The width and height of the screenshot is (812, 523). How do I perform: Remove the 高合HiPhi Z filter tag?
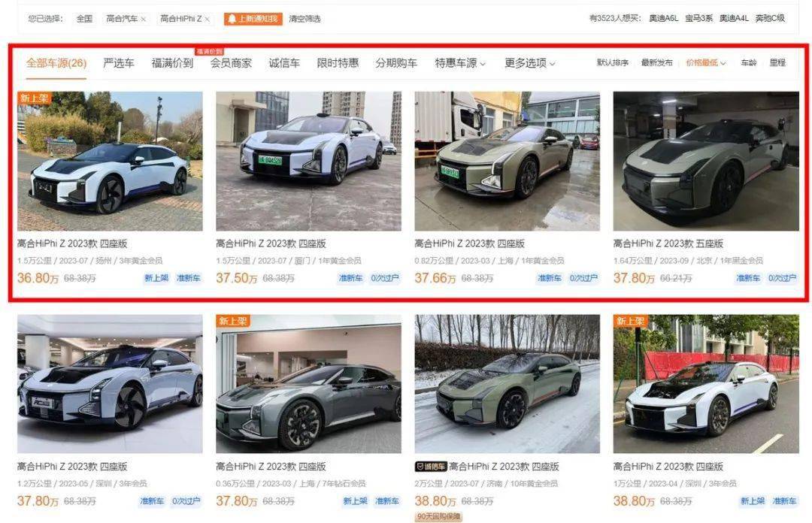[x=208, y=19]
